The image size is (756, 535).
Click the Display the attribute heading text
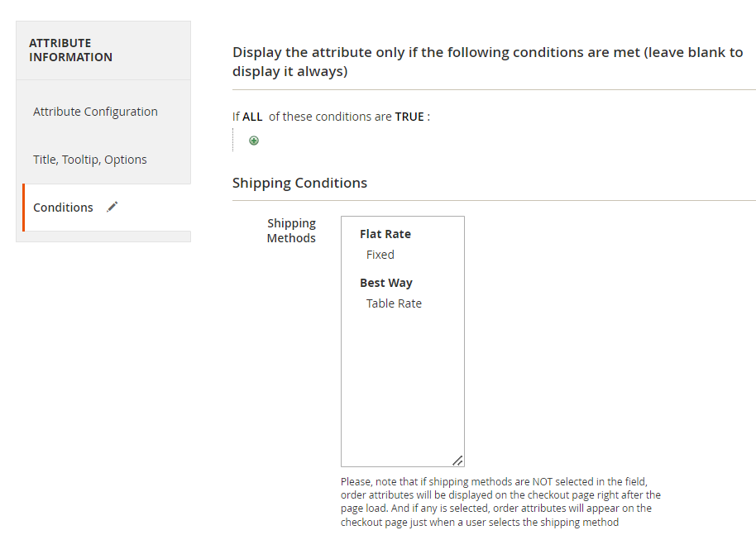pos(487,62)
